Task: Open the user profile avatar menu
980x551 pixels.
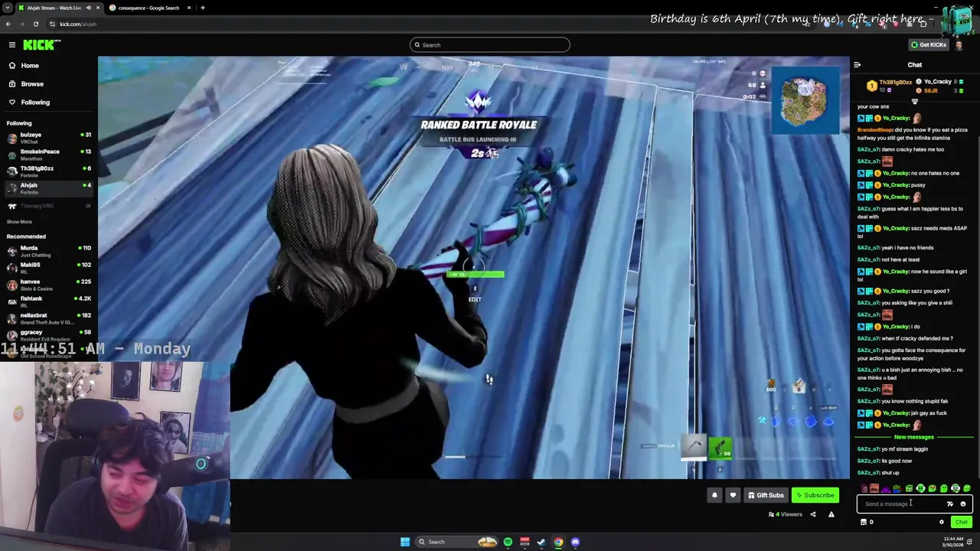Action: click(959, 45)
